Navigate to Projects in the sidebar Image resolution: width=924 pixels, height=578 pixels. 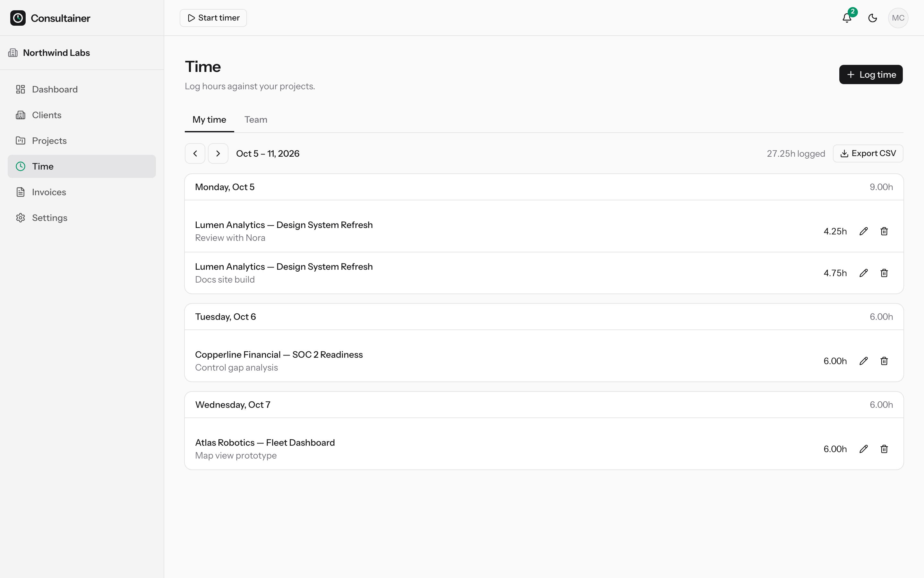(82, 141)
